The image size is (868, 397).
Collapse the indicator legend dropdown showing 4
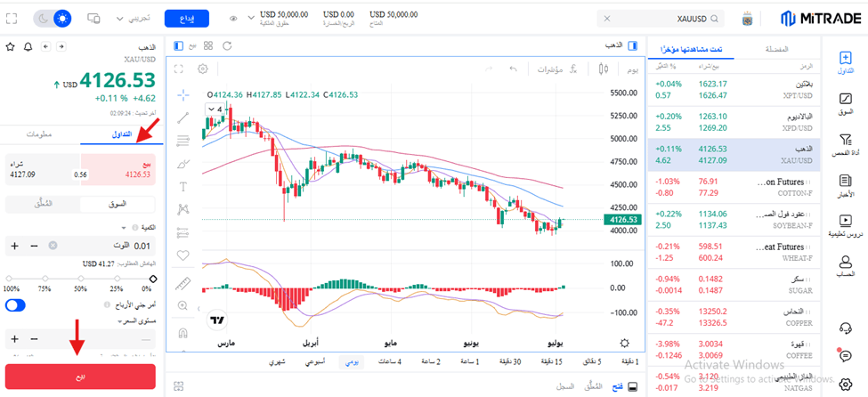point(216,109)
